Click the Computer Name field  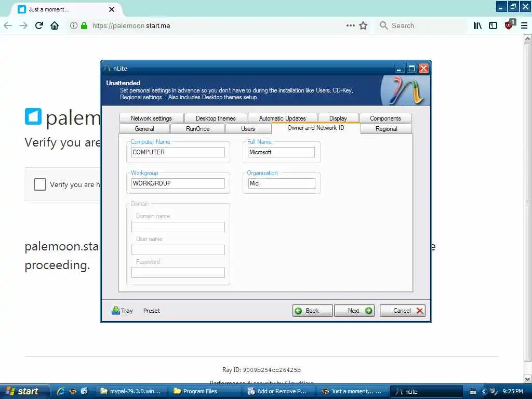178,152
